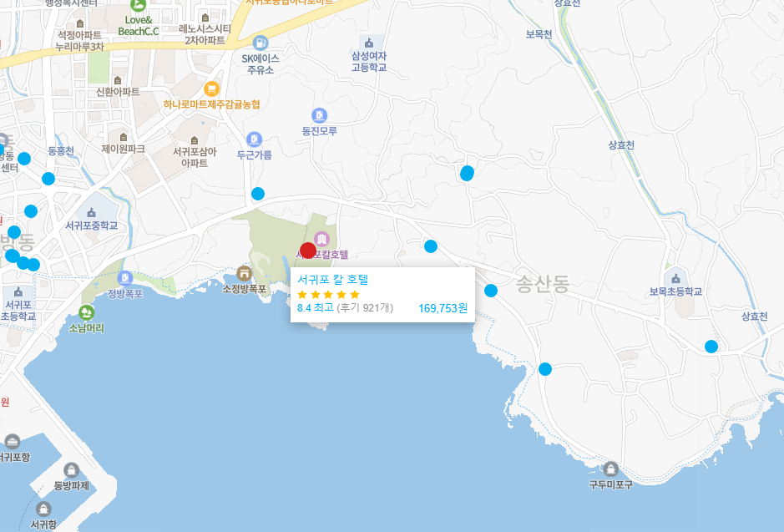Click the 삼성여자고등학교 school icon
This screenshot has height=532, width=784.
click(x=369, y=43)
